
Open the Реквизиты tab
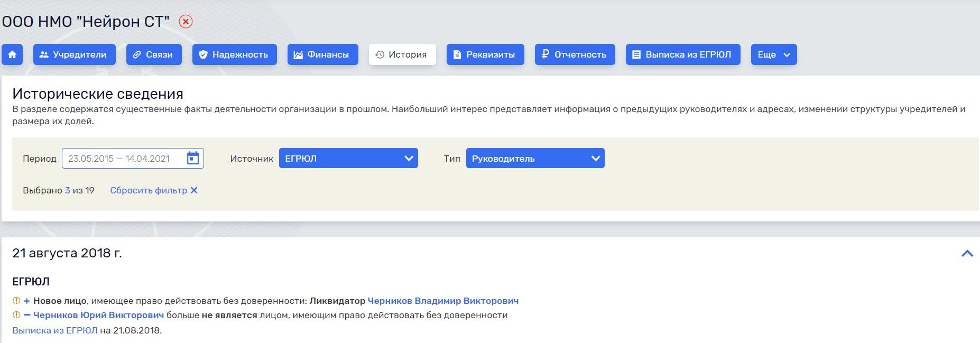click(x=485, y=54)
